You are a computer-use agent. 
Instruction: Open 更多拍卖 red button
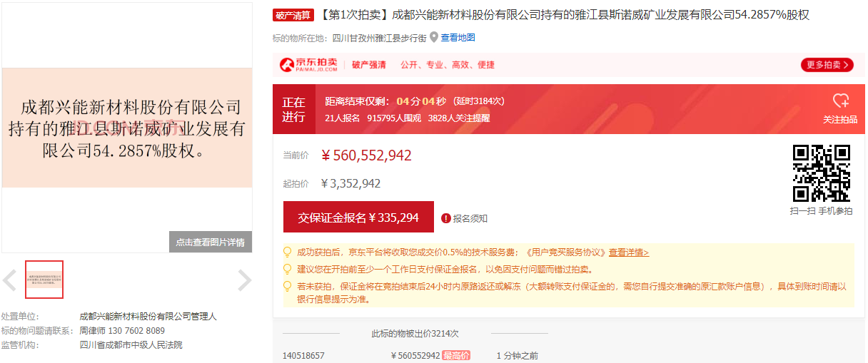click(827, 65)
